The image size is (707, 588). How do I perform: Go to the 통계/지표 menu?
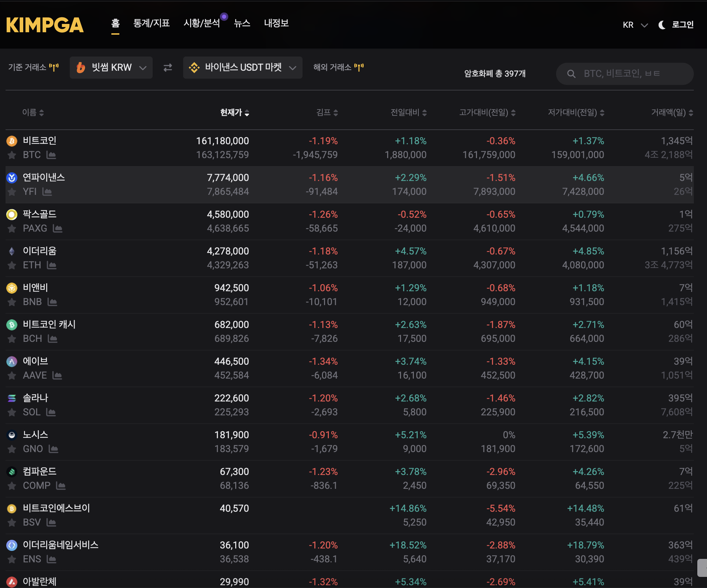pos(152,23)
